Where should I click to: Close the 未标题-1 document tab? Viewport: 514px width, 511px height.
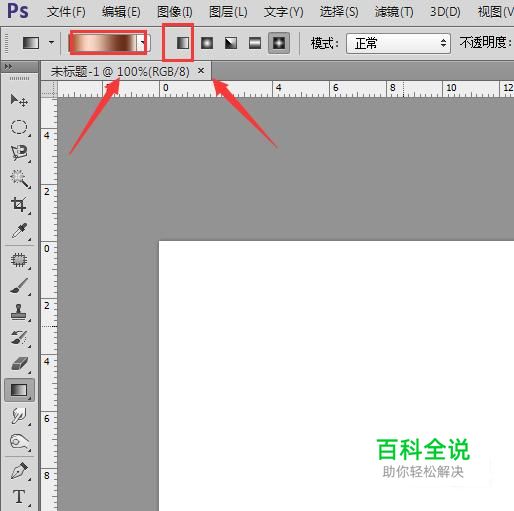point(201,70)
